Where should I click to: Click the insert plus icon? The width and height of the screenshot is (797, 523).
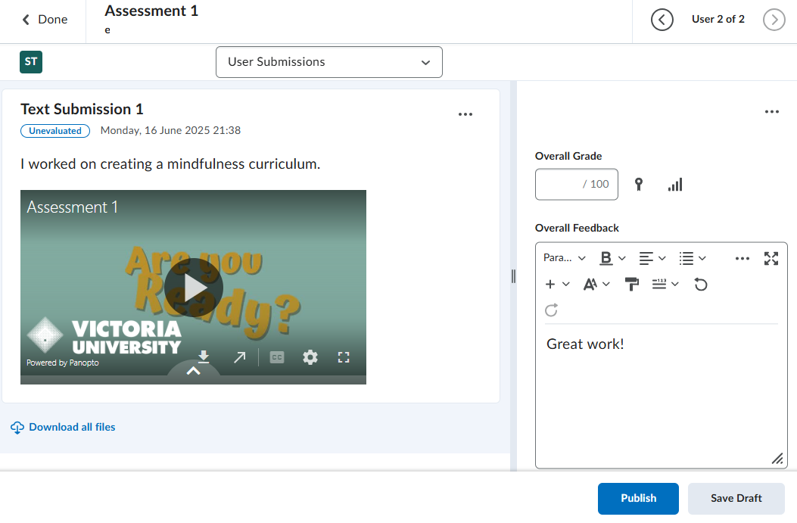point(550,284)
